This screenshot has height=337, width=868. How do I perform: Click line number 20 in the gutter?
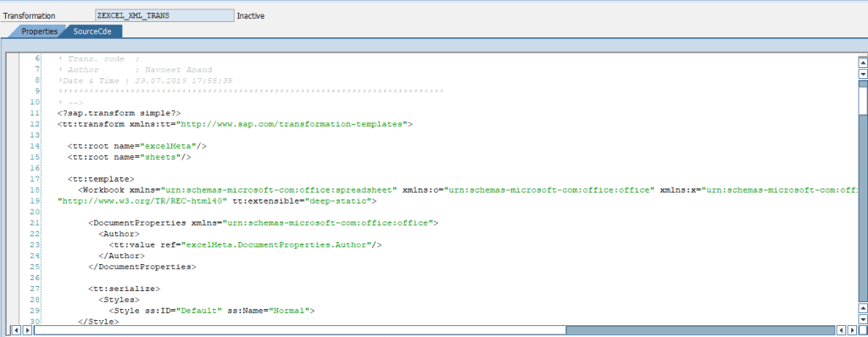click(x=36, y=211)
